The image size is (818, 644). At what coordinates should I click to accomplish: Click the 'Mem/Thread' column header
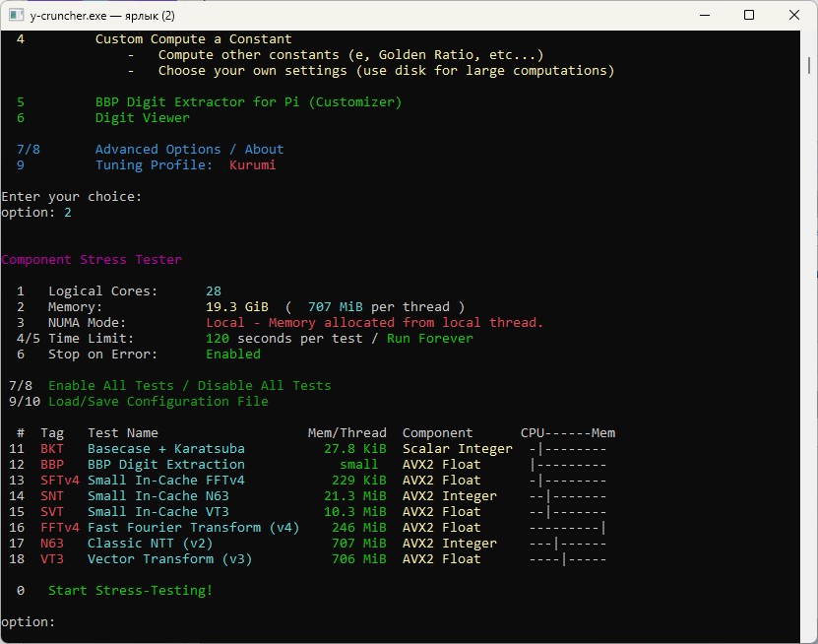pos(346,433)
